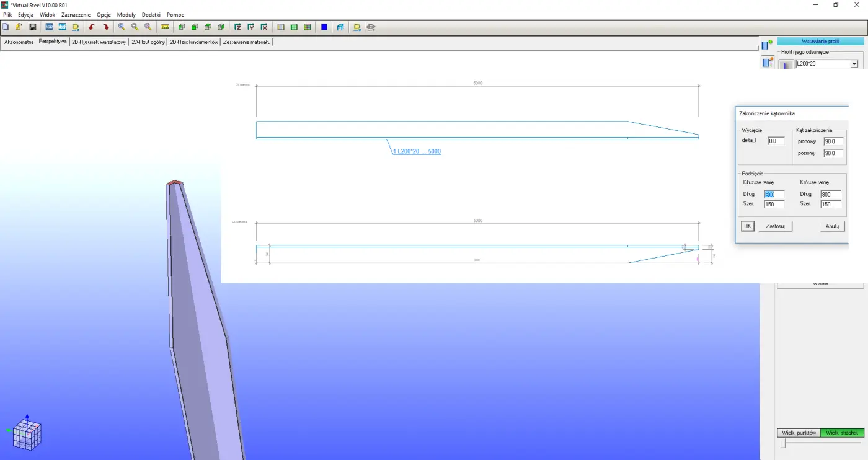This screenshot has height=460, width=868.
Task: Open the Zaznaczenie menu
Action: tap(76, 14)
